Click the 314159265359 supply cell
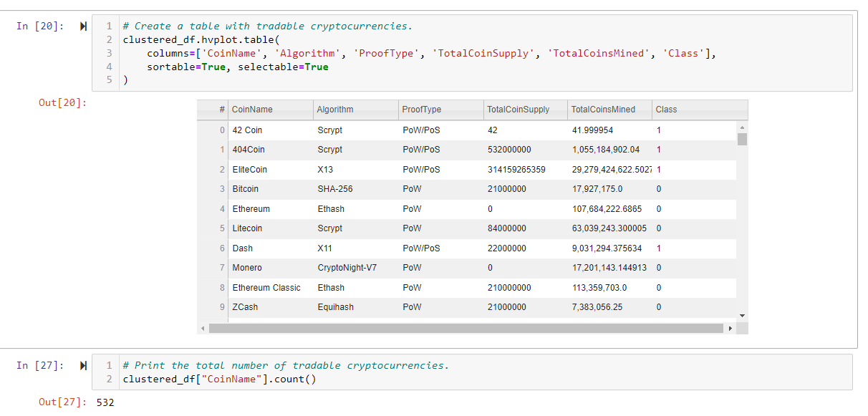This screenshot has width=868, height=416. [526, 170]
